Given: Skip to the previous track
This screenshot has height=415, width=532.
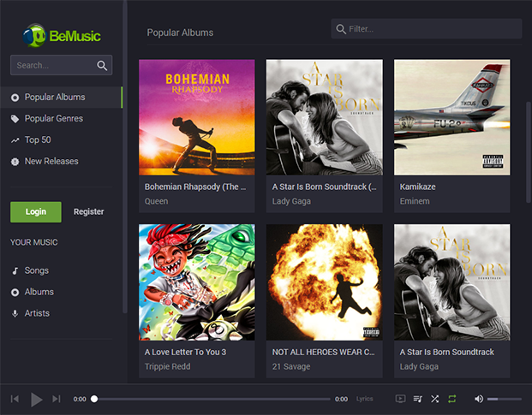Looking at the screenshot, I should [x=15, y=399].
